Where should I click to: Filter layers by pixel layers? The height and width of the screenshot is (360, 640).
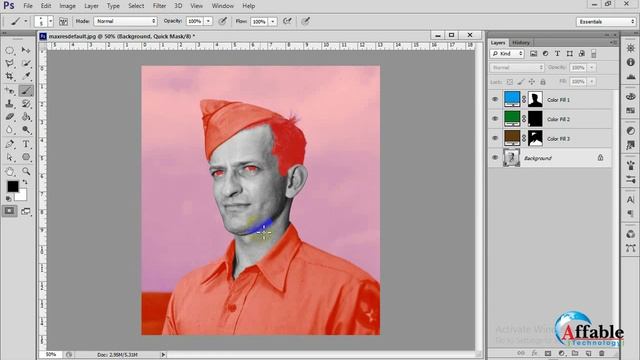click(x=533, y=53)
